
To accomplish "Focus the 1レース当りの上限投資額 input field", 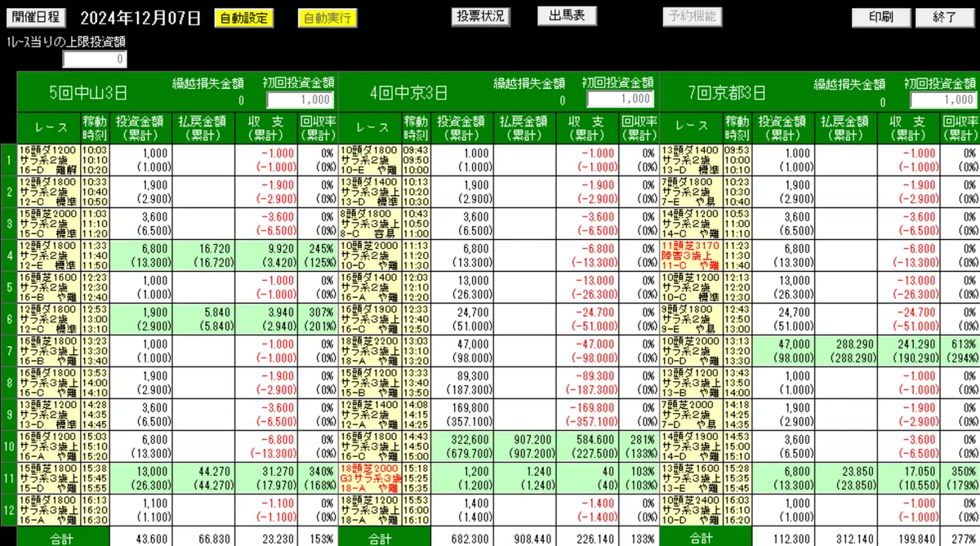I will pos(95,59).
